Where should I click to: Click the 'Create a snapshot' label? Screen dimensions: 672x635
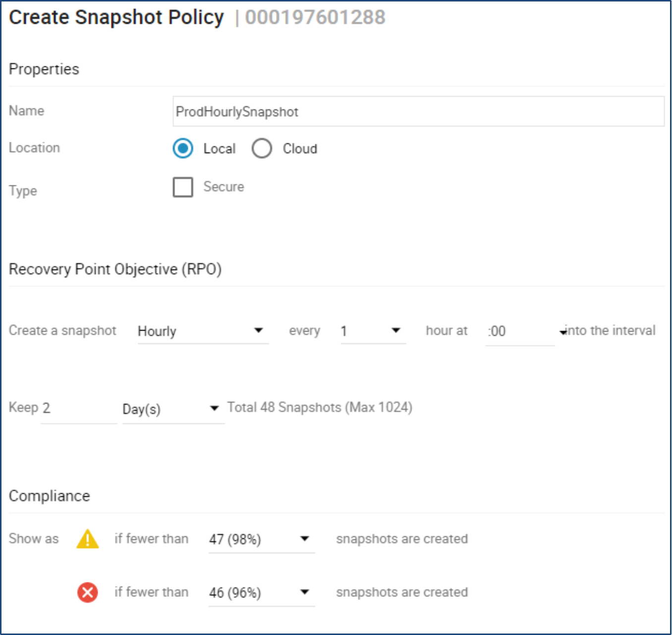[62, 331]
